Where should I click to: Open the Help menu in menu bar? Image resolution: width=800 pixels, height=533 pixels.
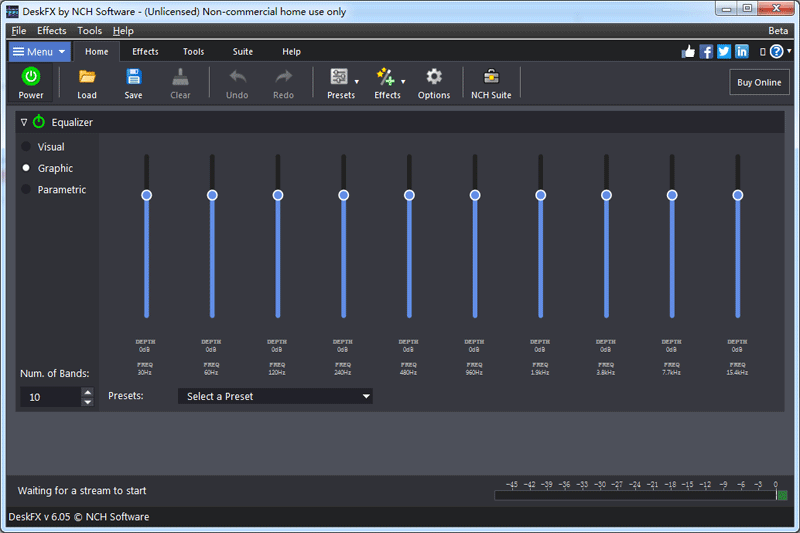123,31
